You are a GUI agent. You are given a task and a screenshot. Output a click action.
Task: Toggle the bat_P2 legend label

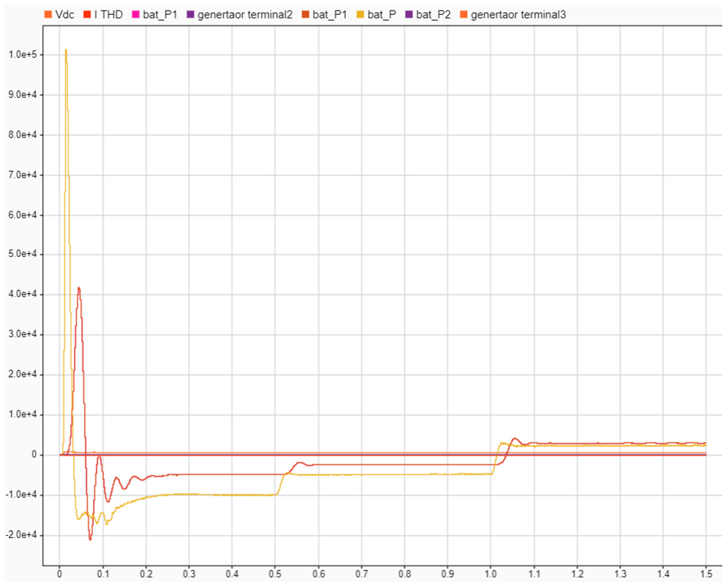tap(433, 15)
